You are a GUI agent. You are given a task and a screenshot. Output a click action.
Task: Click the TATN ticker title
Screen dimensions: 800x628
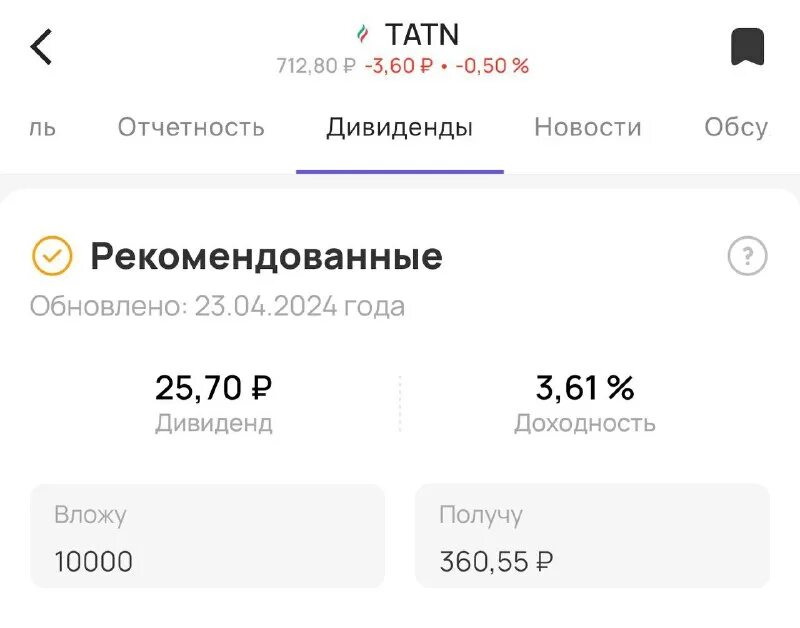(422, 34)
